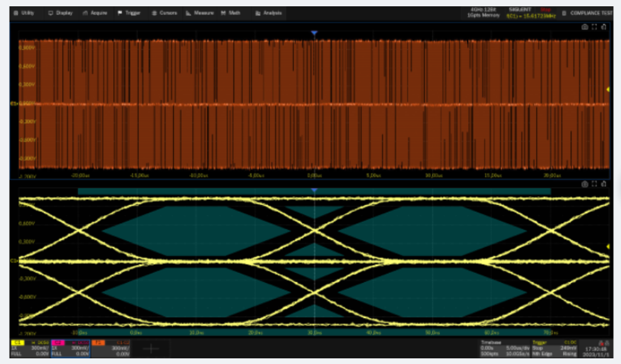Click the Analysis chart icon

pos(258,13)
